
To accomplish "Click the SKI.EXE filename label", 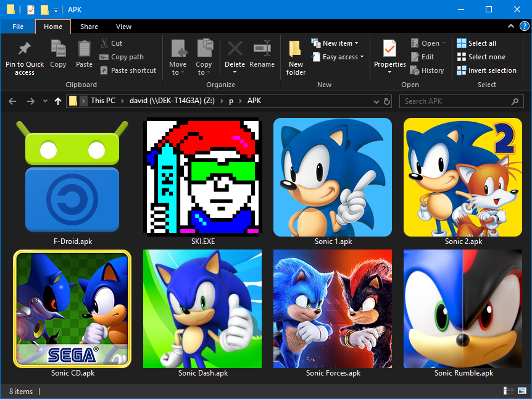I will 203,241.
